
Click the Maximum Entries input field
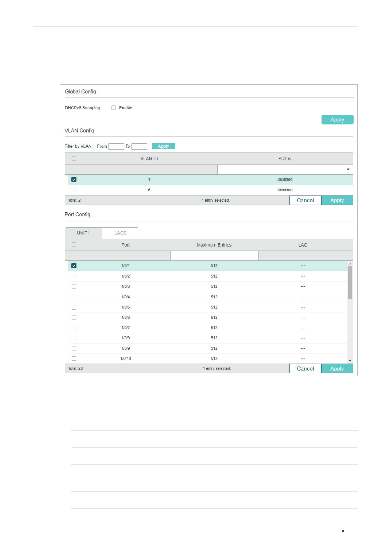point(214,256)
